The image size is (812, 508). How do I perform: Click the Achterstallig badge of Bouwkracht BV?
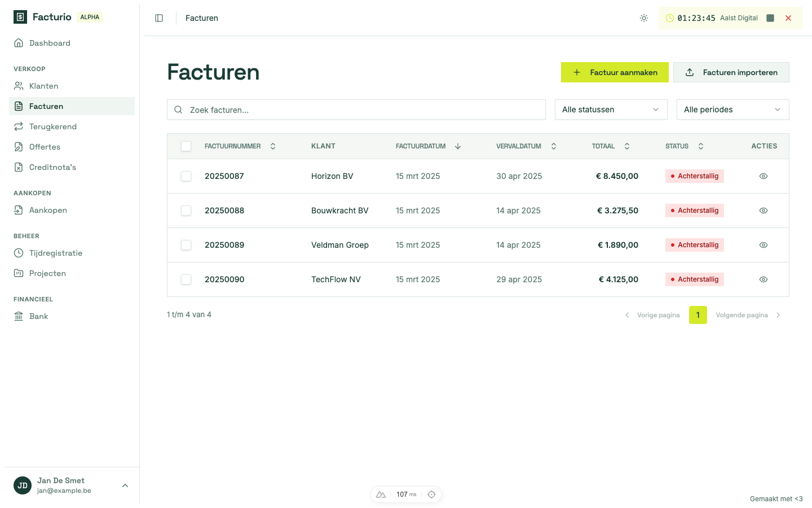(x=695, y=211)
